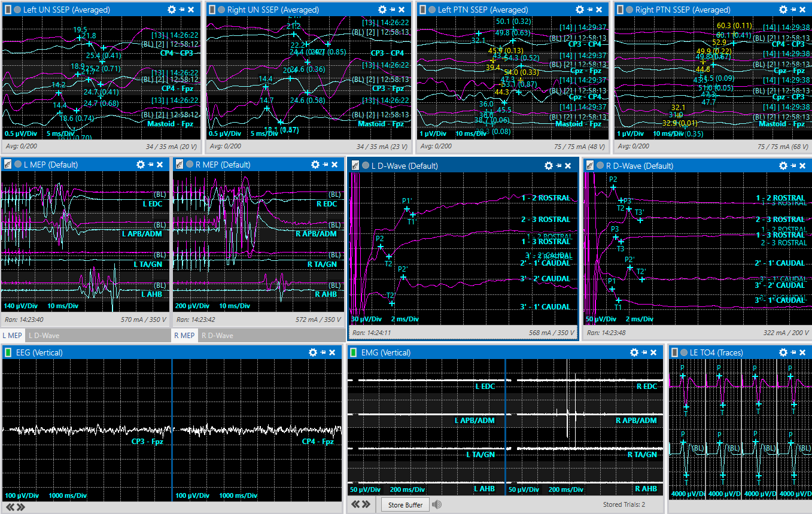Click the CP3 - Fpz label in EEG panel
Screen dimensions: 812x514
coord(147,442)
